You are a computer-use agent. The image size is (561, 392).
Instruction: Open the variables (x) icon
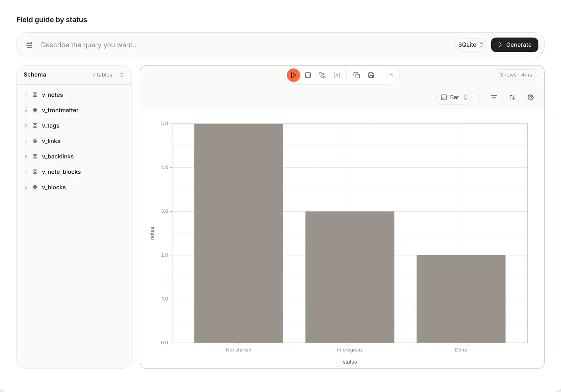point(337,75)
